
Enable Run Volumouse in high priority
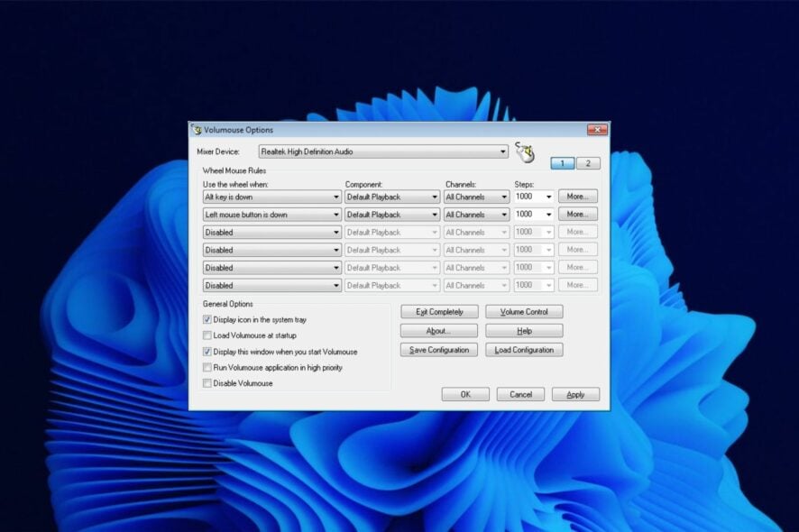(x=207, y=368)
